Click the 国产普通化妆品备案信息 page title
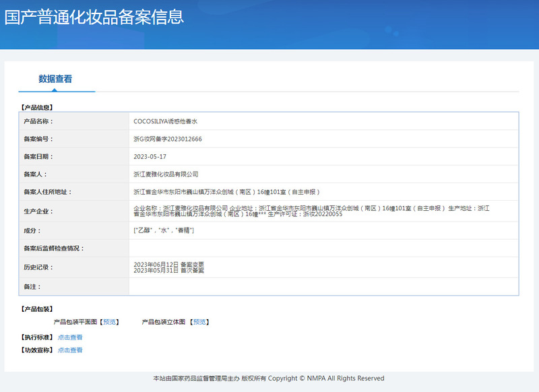The height and width of the screenshot is (392, 539). click(94, 17)
